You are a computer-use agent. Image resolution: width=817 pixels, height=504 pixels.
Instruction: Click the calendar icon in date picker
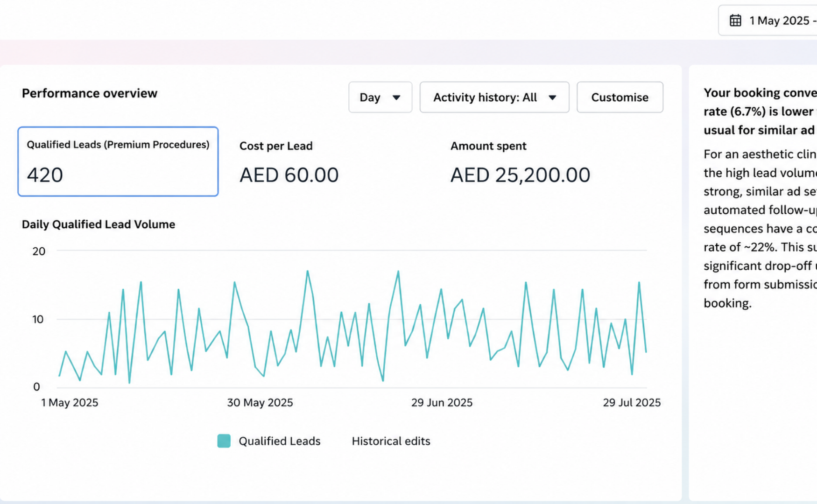pyautogui.click(x=735, y=21)
